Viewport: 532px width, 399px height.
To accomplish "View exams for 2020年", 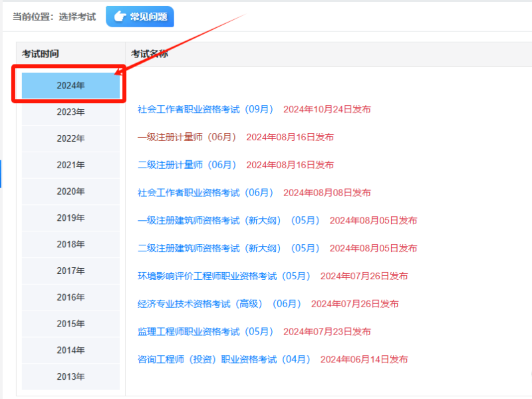I will 69,192.
